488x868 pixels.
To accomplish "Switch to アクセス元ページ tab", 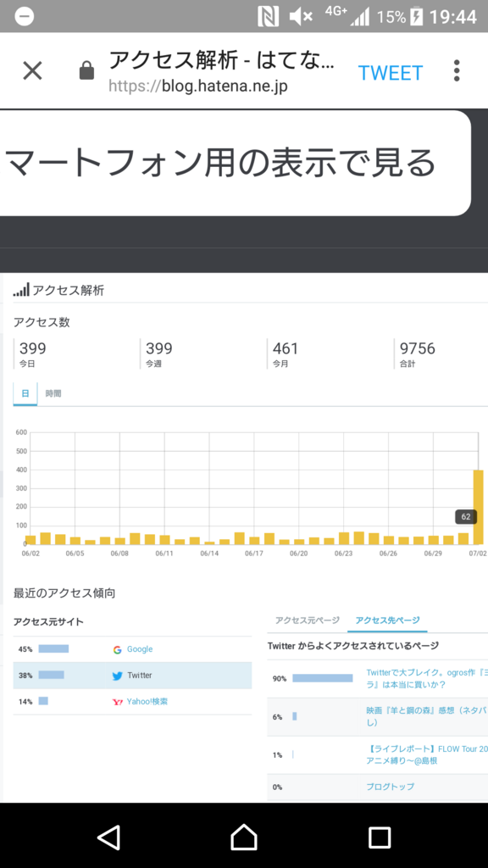I will point(307,620).
